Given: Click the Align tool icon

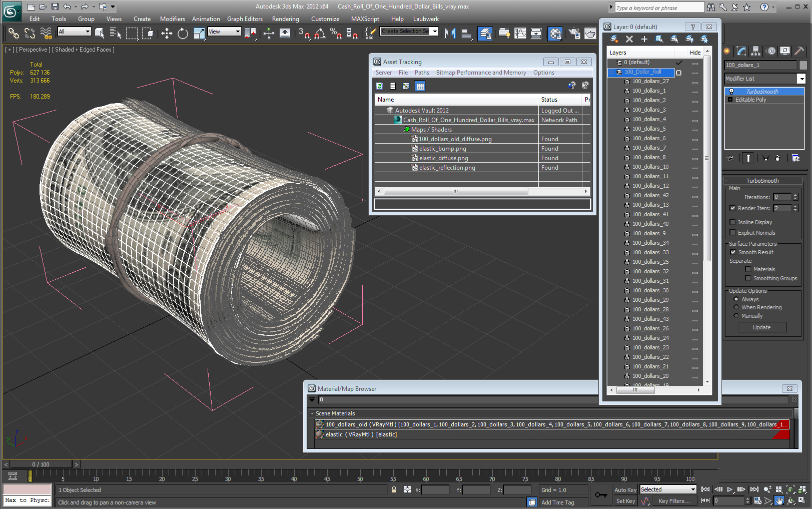Looking at the screenshot, I should pyautogui.click(x=466, y=33).
